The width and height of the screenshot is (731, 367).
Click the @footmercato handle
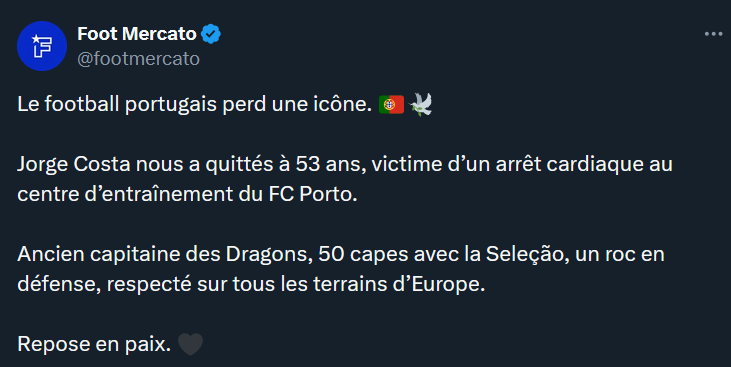(x=138, y=59)
